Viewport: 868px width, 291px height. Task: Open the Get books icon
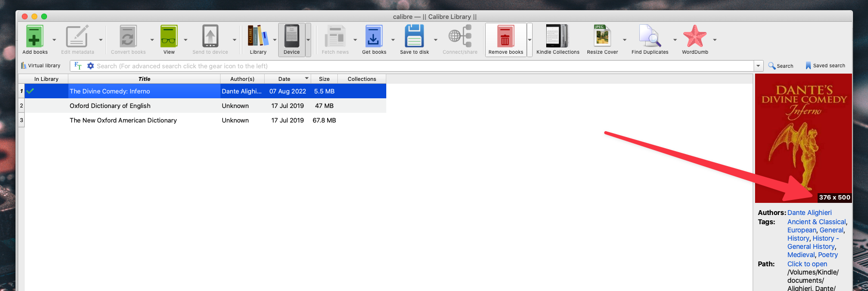[374, 36]
